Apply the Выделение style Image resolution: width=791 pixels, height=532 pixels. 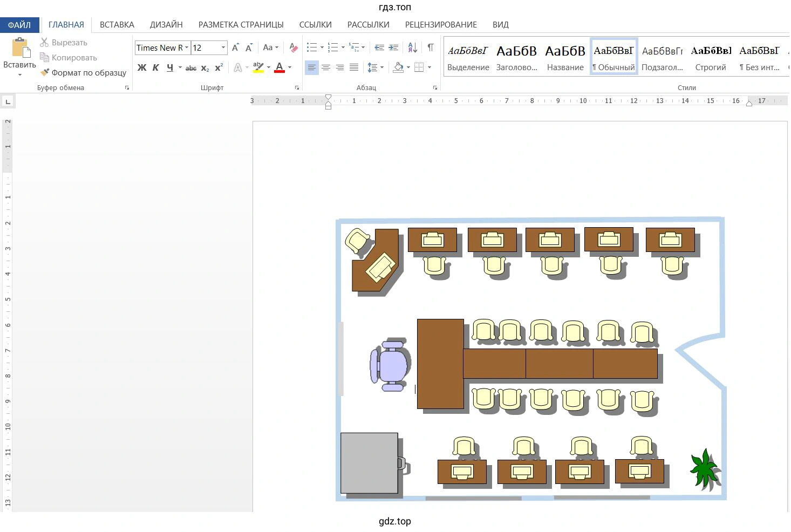pos(468,57)
